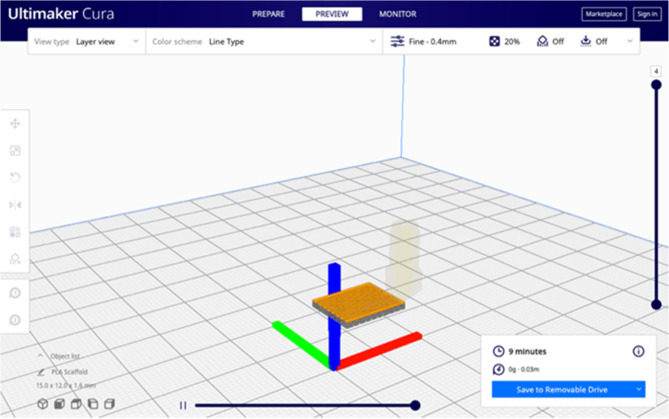Click the layer slider top handle
669x419 pixels.
pos(656,85)
